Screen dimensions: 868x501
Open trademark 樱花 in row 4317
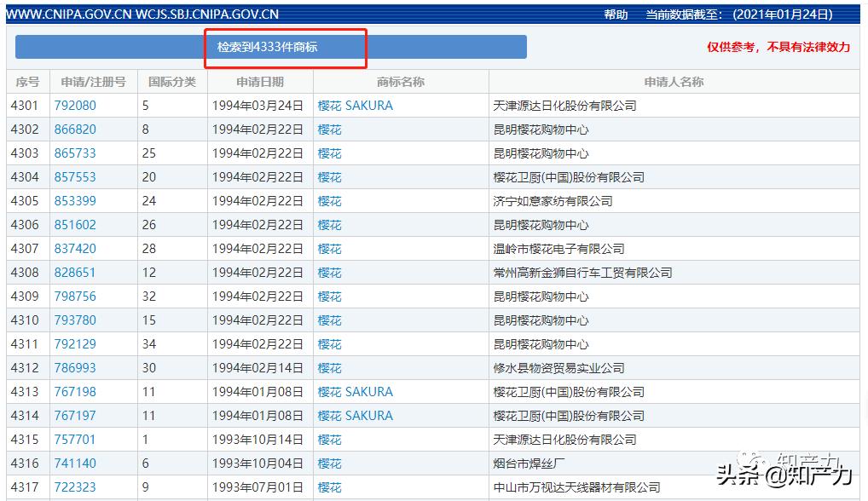[x=329, y=487]
